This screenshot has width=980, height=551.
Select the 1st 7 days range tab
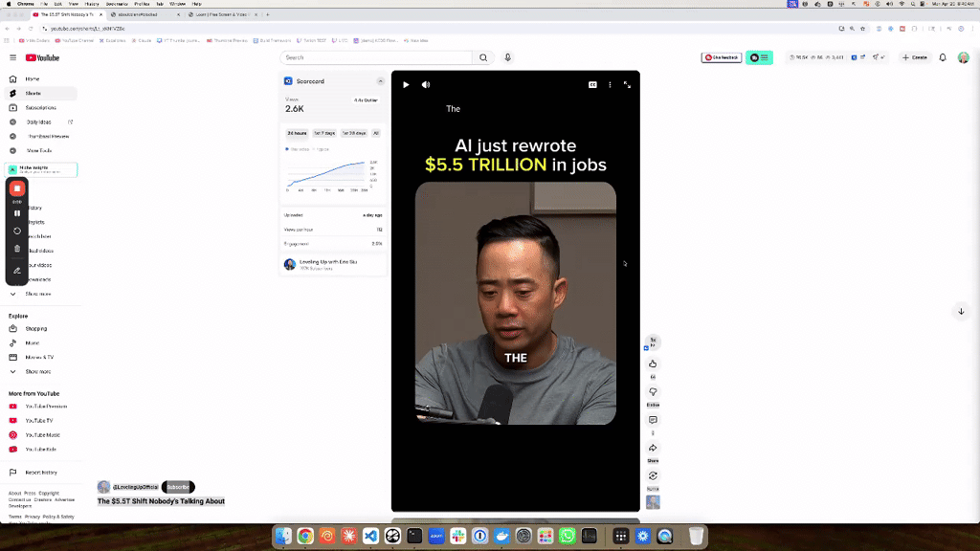(324, 133)
